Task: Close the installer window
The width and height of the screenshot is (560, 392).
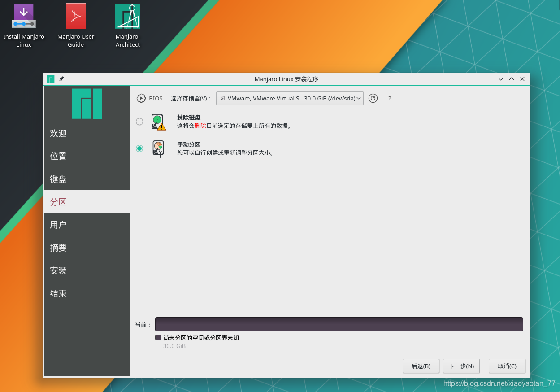Action: (x=522, y=79)
